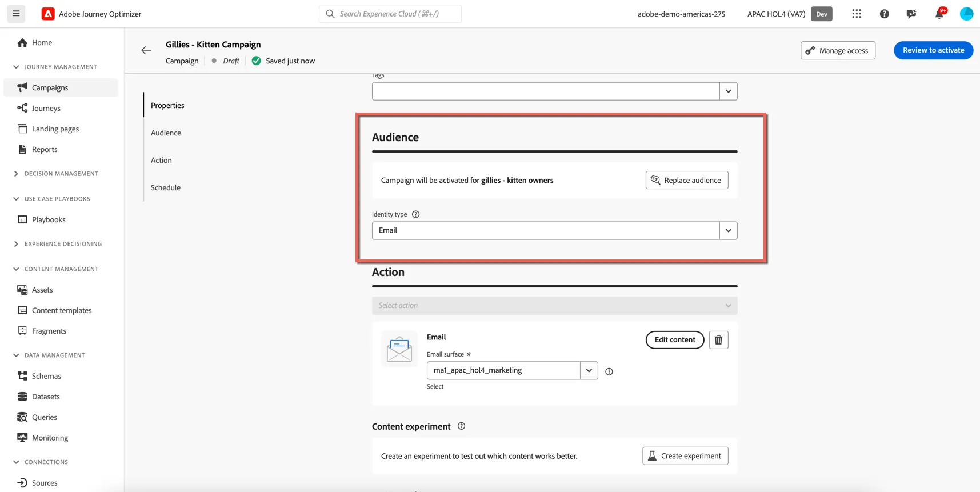Click the Search Experience Cloud field
The height and width of the screenshot is (492, 980).
(x=390, y=14)
